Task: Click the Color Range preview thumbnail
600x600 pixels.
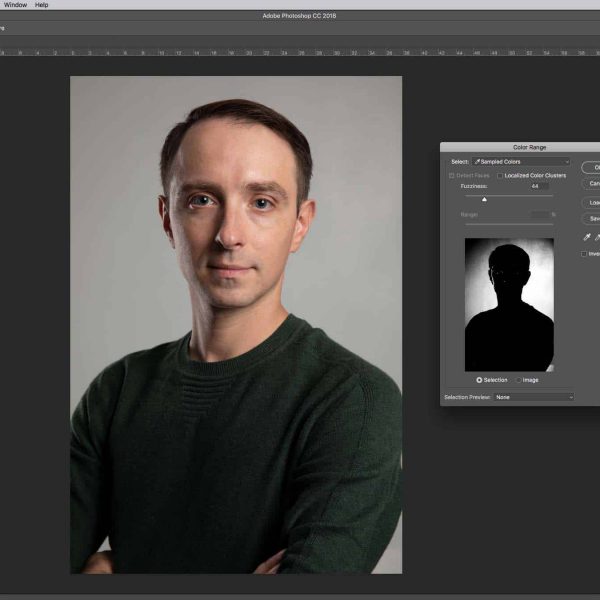Action: [x=509, y=305]
